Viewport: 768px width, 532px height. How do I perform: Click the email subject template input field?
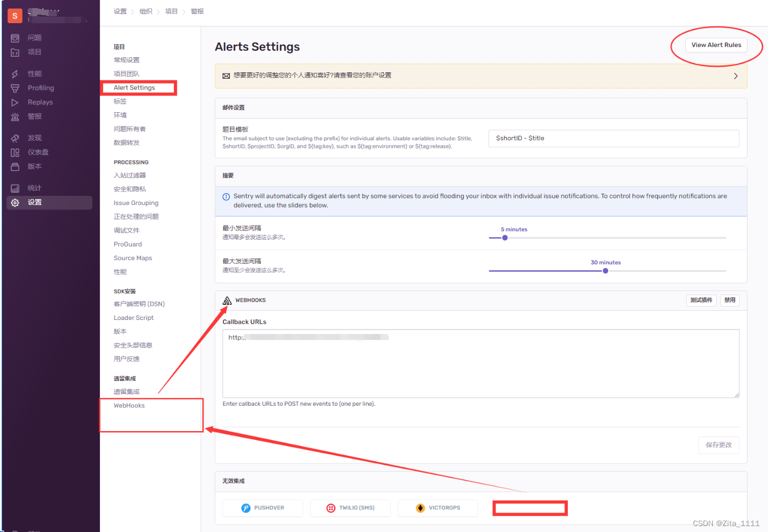pyautogui.click(x=614, y=138)
